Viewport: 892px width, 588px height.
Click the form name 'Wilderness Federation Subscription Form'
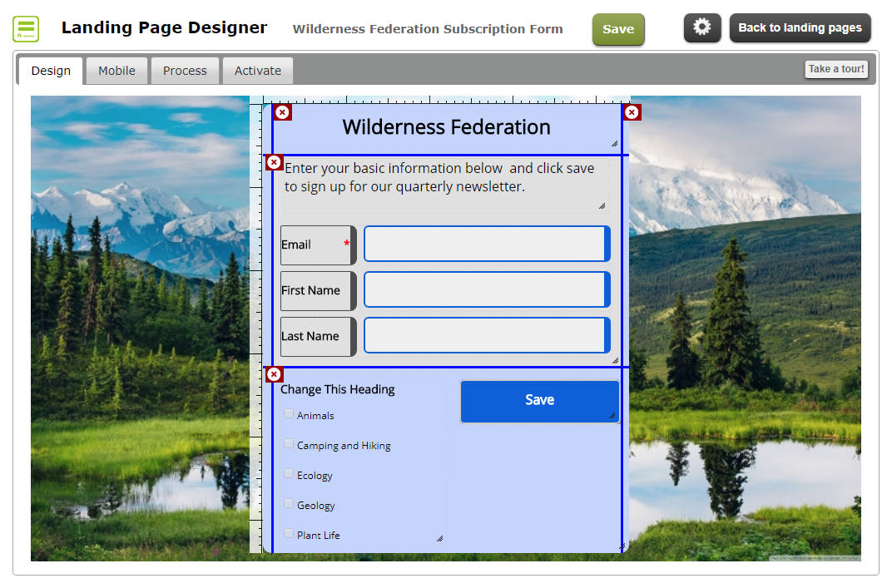click(428, 29)
